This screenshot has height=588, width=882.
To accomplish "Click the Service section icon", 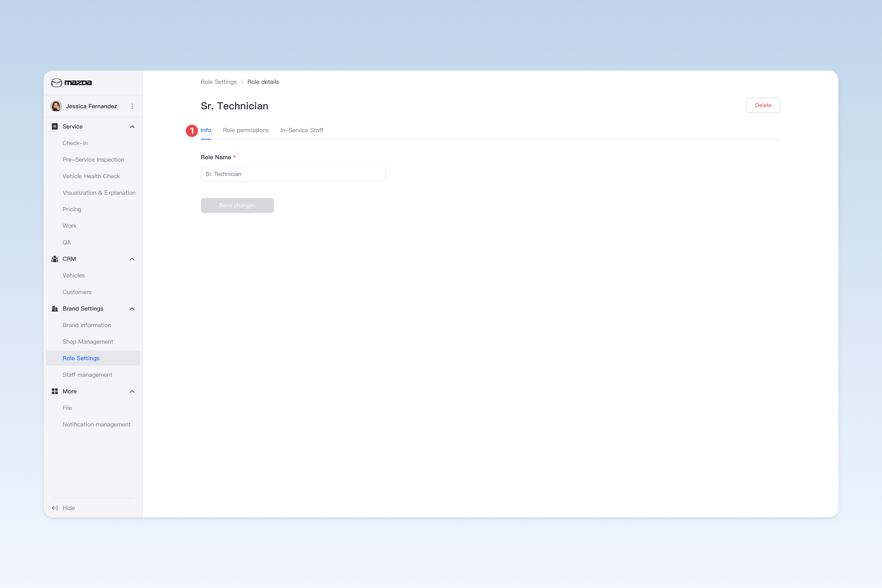I will pyautogui.click(x=55, y=126).
